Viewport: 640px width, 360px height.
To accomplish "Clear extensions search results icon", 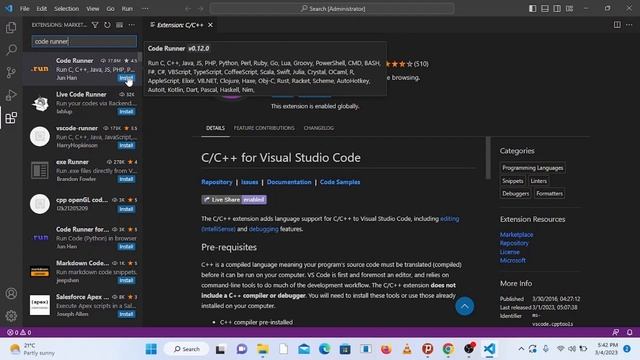I will tap(120, 25).
